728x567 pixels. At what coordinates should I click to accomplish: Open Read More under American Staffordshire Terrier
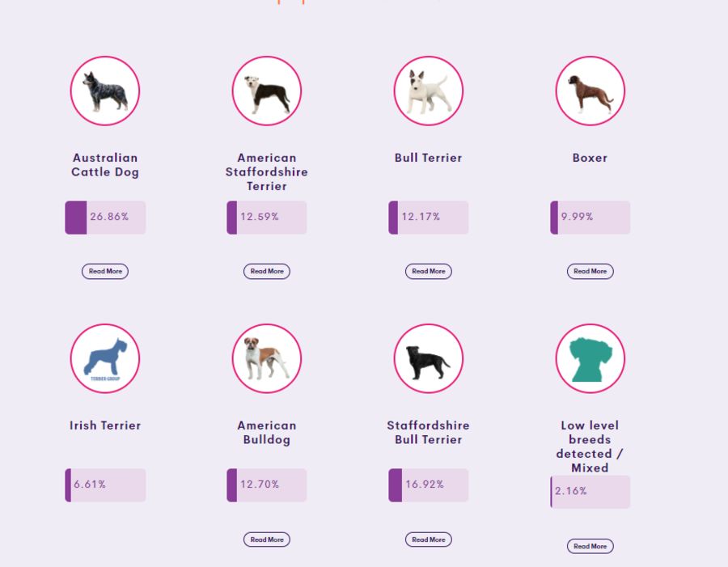[267, 271]
